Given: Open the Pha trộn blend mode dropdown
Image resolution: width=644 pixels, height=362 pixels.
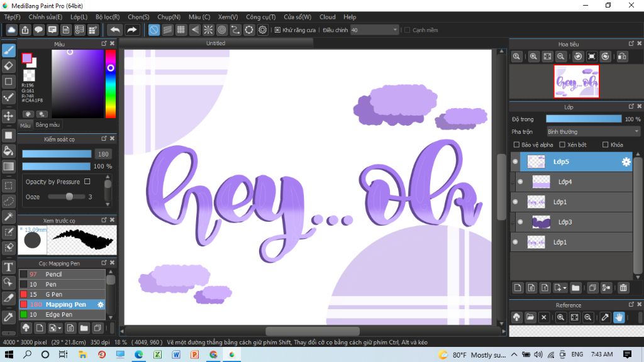Looking at the screenshot, I should (x=593, y=132).
